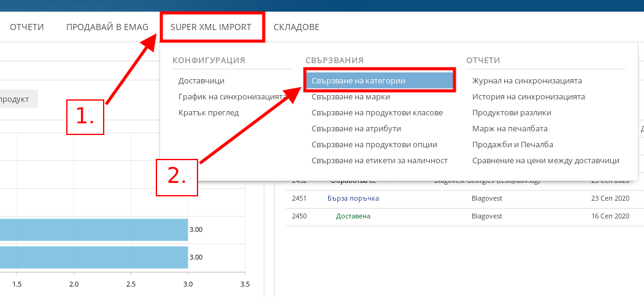Click Бърза поръчка status of order 2451

coord(353,198)
